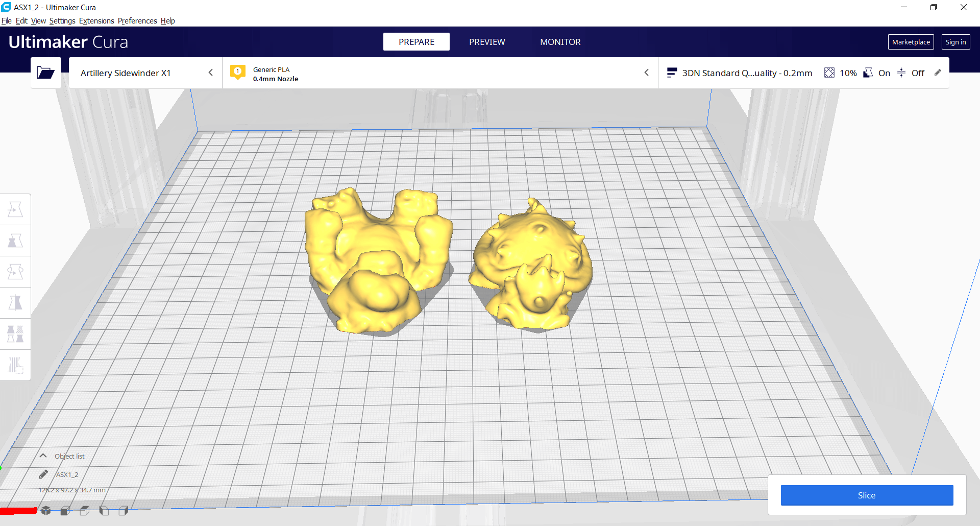Open the File menu

pos(7,21)
